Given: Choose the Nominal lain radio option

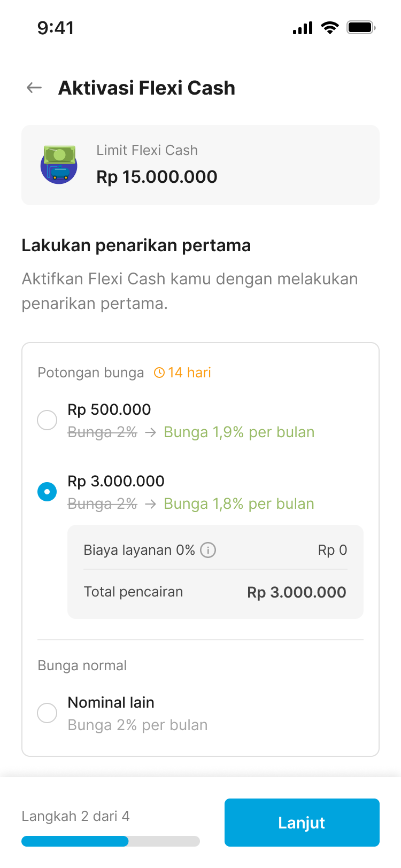Looking at the screenshot, I should [x=47, y=713].
